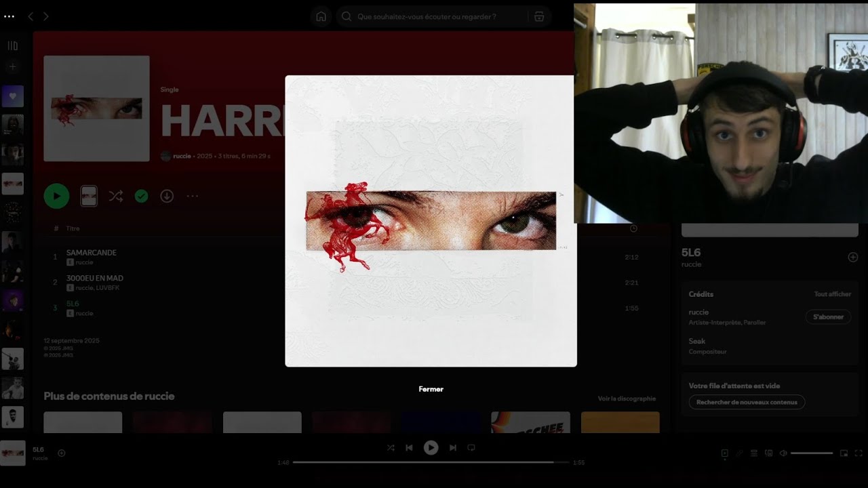Skip to next track

pyautogui.click(x=453, y=447)
